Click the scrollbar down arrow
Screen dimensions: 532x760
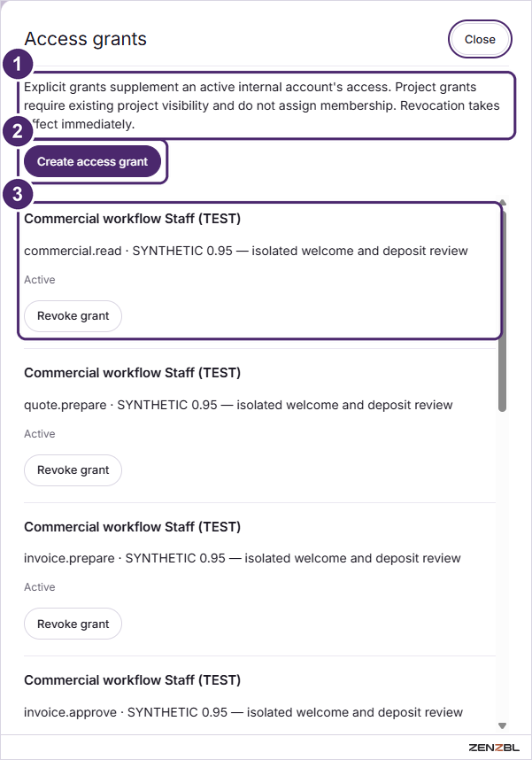pyautogui.click(x=503, y=725)
